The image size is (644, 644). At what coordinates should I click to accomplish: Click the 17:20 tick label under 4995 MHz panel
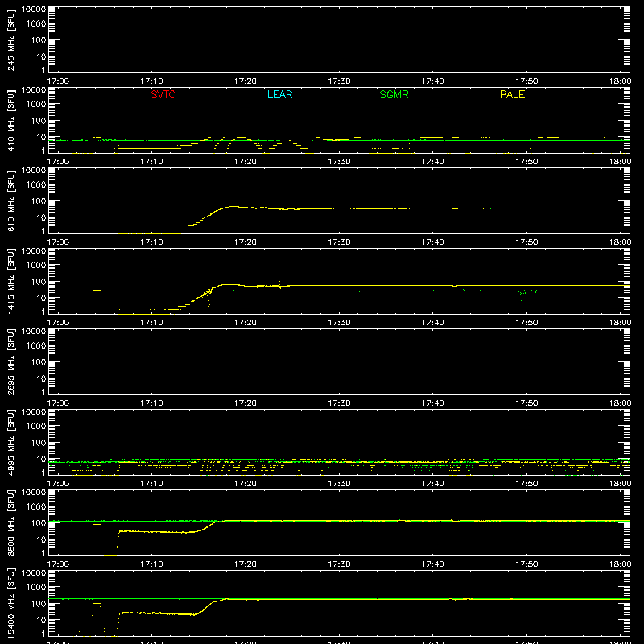pyautogui.click(x=246, y=484)
